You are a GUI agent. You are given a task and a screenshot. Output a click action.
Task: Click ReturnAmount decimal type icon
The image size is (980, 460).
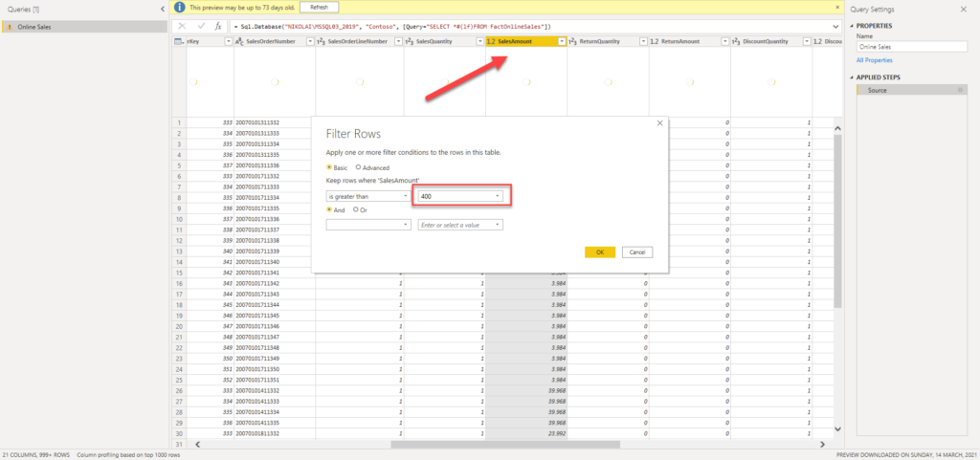[655, 41]
